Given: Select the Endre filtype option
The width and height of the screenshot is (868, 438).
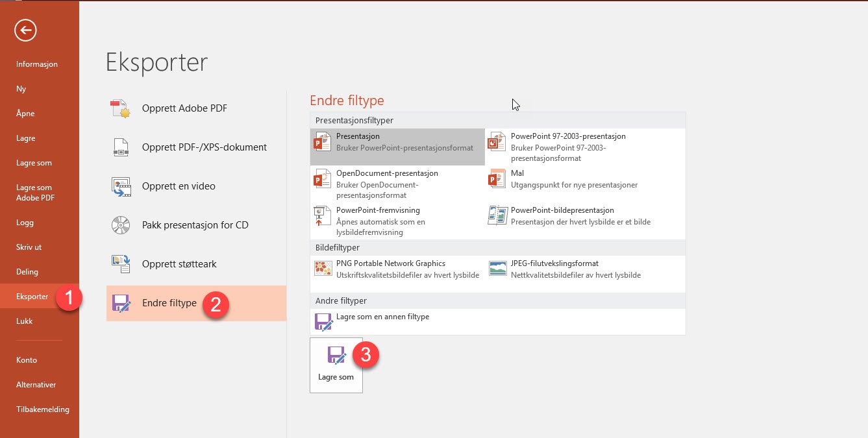Looking at the screenshot, I should (x=196, y=303).
